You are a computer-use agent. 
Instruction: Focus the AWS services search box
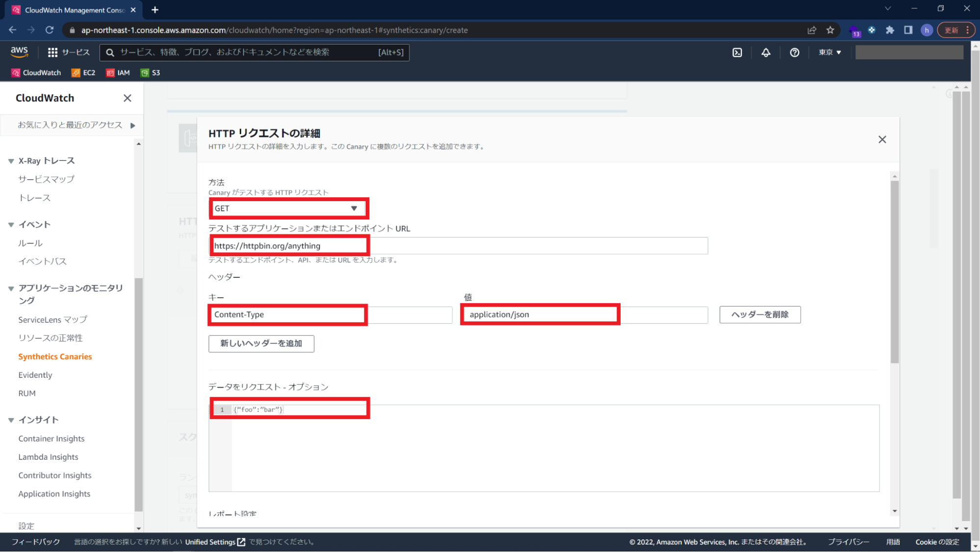(x=254, y=53)
